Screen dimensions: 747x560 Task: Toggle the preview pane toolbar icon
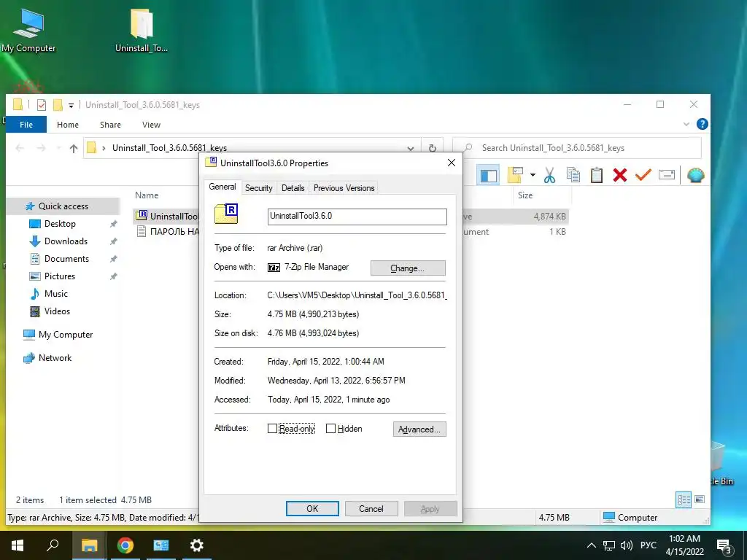tap(488, 176)
